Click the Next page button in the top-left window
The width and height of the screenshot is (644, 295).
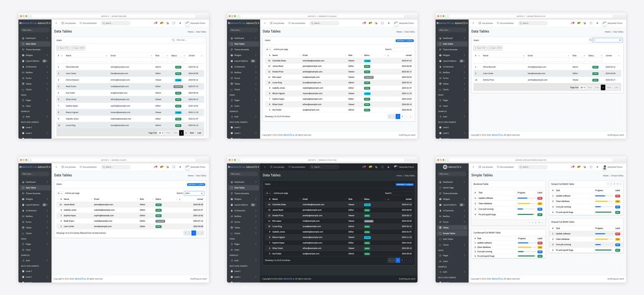pyautogui.click(x=191, y=133)
